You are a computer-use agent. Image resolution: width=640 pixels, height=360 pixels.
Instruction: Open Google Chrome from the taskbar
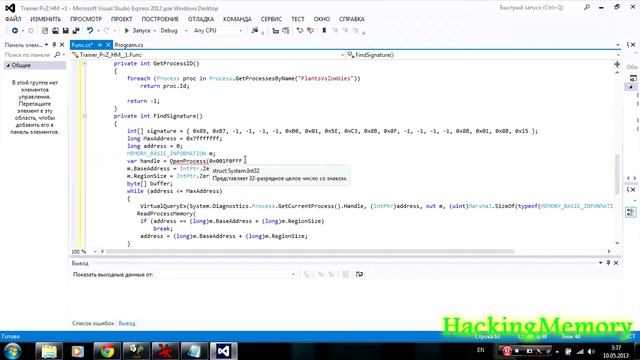[x=107, y=351]
